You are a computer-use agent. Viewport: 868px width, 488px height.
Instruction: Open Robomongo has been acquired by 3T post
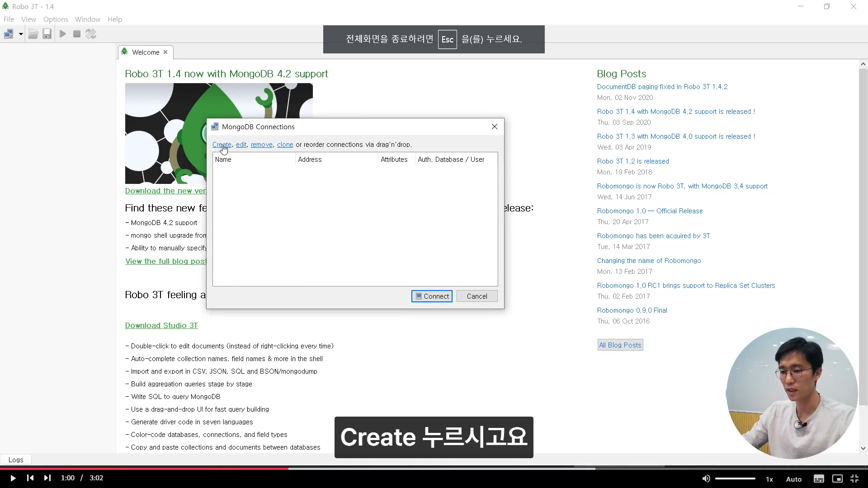pyautogui.click(x=653, y=236)
